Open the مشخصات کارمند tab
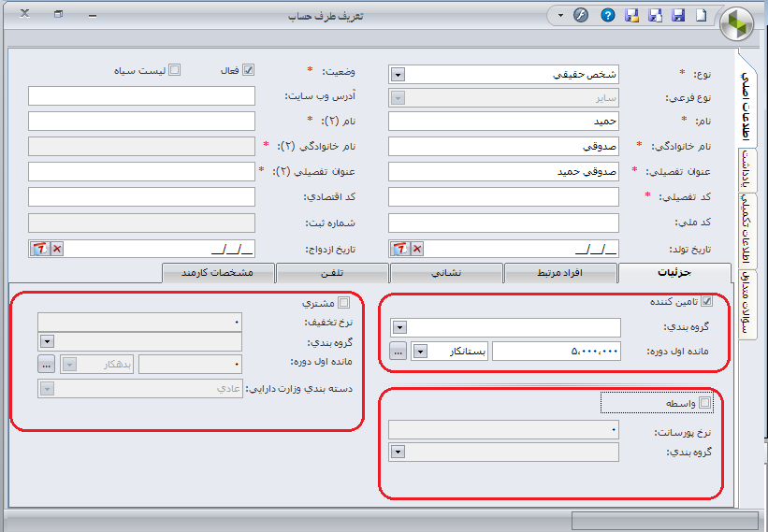 click(x=217, y=273)
